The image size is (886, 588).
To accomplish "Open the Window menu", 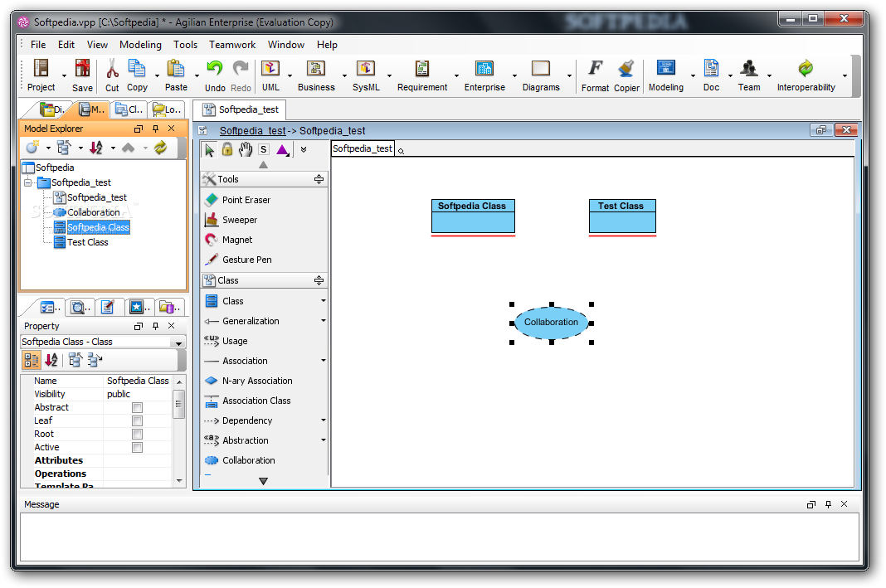I will [x=286, y=45].
